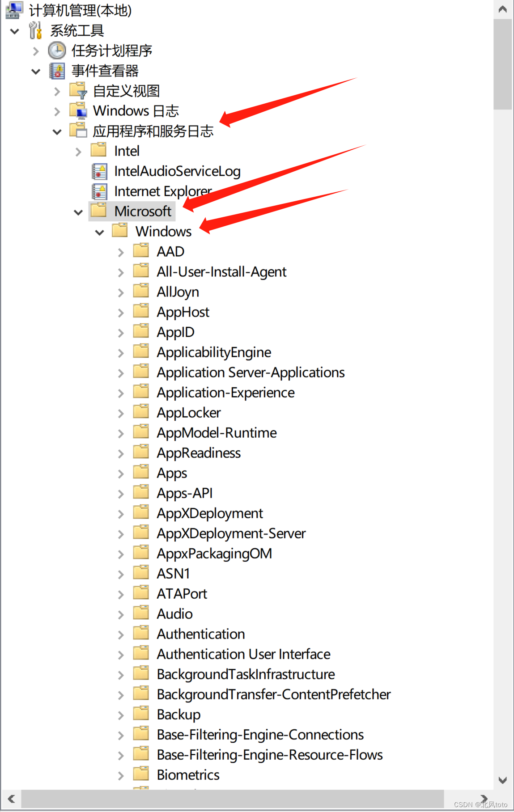Image resolution: width=514 pixels, height=812 pixels.
Task: Select the AppReadiness tree item
Action: click(x=199, y=453)
